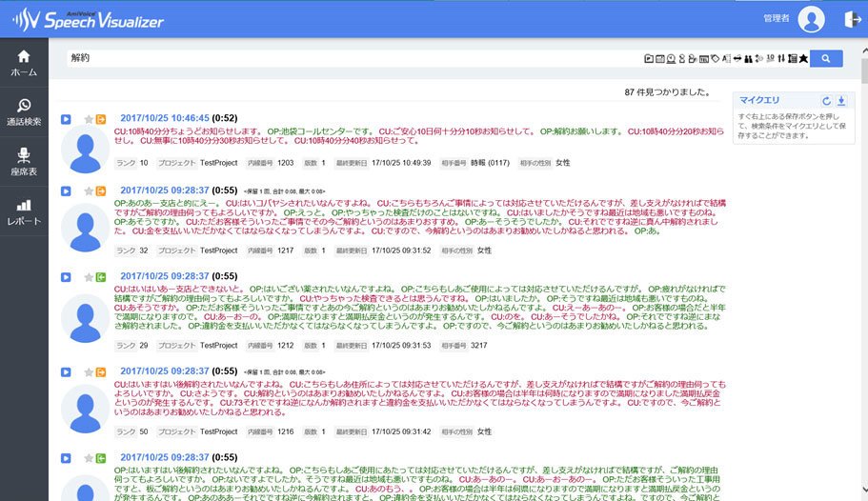The width and height of the screenshot is (868, 501).
Task: Click the 17/10/25 09:31:42 update date
Action: (401, 431)
